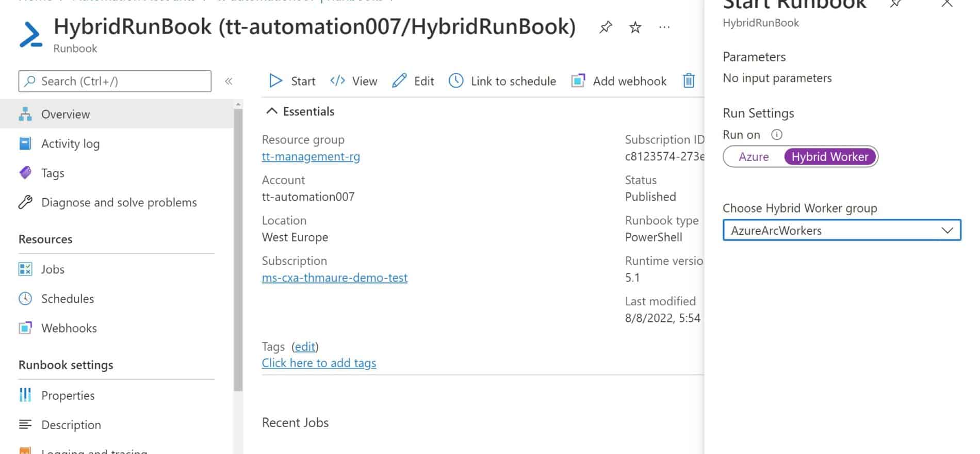
Task: Open the View code icon
Action: point(338,81)
